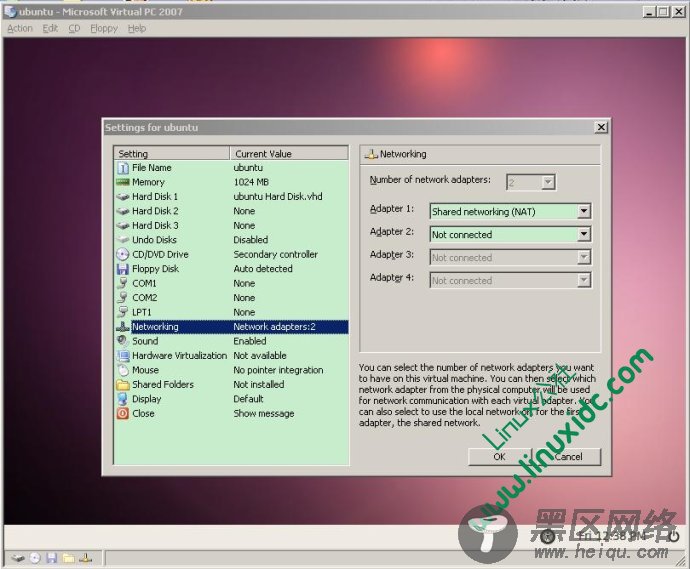The width and height of the screenshot is (690, 569).
Task: Click the Display monitor icon
Action: click(x=123, y=399)
